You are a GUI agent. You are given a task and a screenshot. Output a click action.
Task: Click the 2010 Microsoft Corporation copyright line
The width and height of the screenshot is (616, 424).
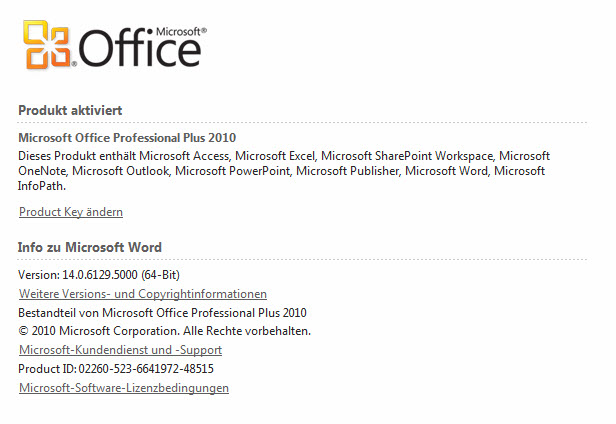pos(165,331)
